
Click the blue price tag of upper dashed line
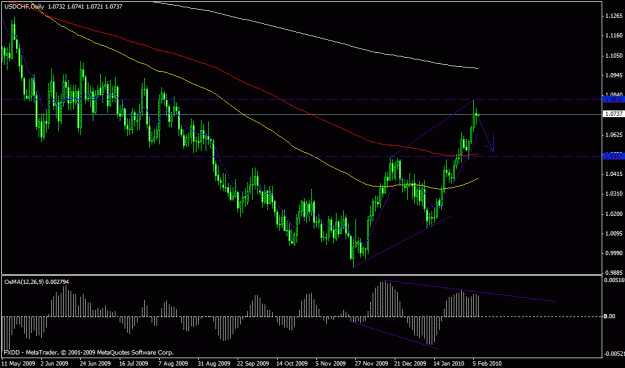[614, 99]
